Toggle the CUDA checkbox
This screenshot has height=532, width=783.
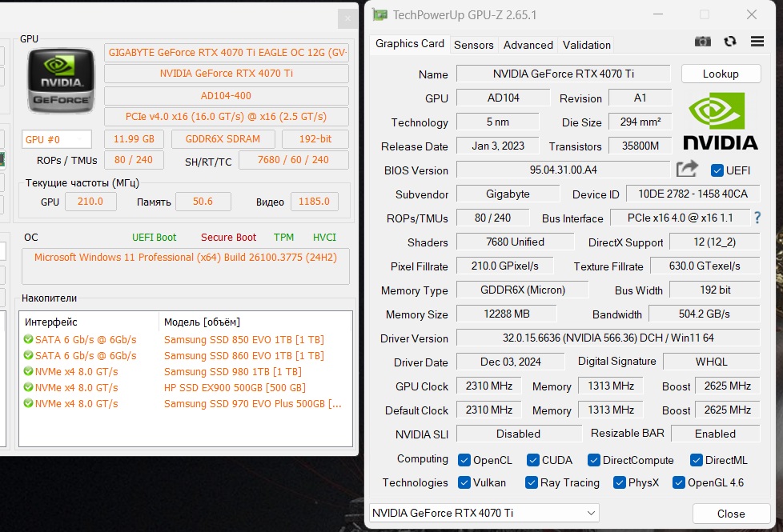pyautogui.click(x=533, y=460)
